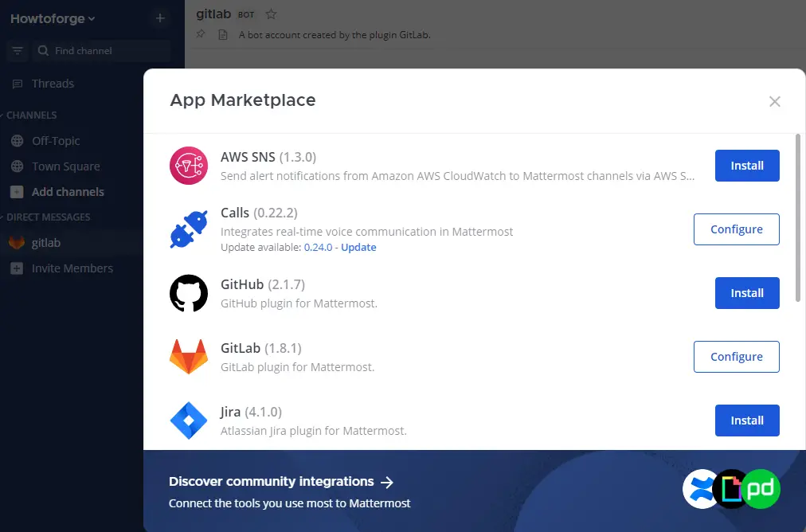Click the plus icon beside Howtoforge
This screenshot has width=806, height=532.
[x=160, y=18]
